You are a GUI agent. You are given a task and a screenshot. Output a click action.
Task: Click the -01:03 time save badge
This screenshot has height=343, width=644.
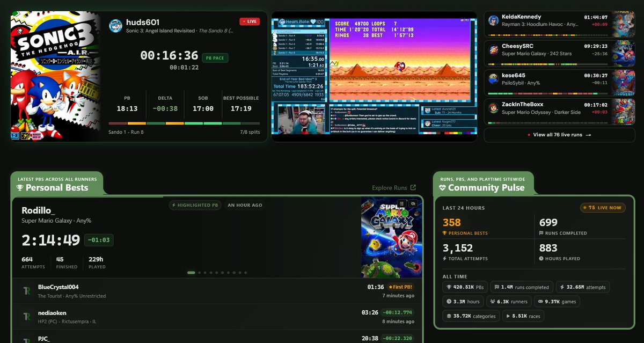click(x=99, y=240)
